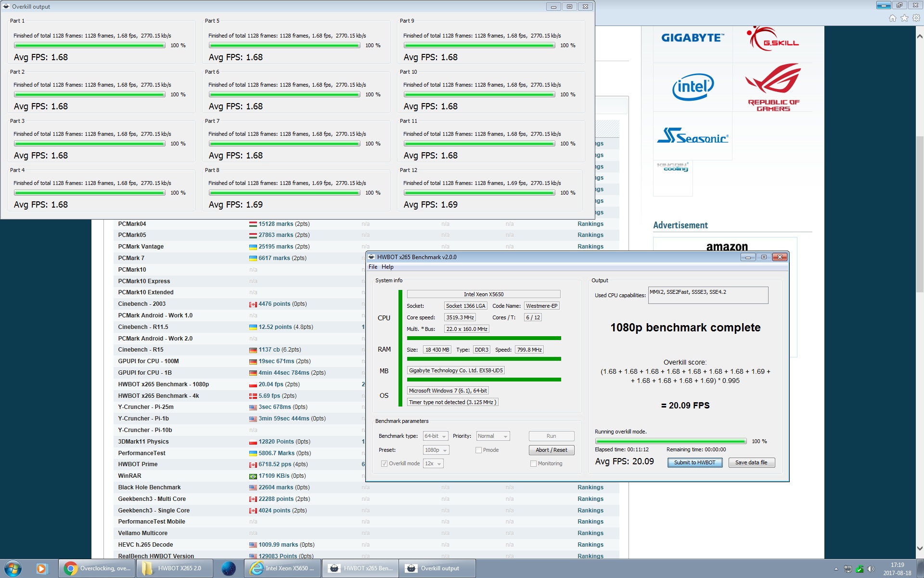Image resolution: width=924 pixels, height=578 pixels.
Task: Activate Overkill output taskbar button
Action: tap(437, 568)
